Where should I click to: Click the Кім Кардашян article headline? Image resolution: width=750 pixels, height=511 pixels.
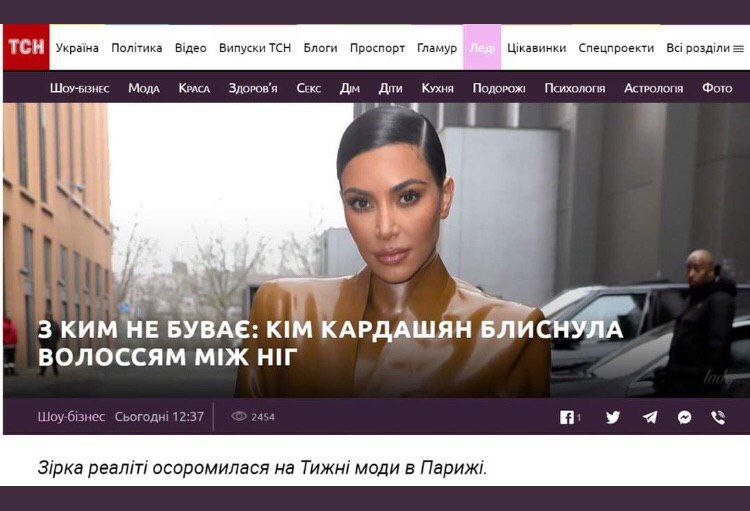(x=330, y=343)
